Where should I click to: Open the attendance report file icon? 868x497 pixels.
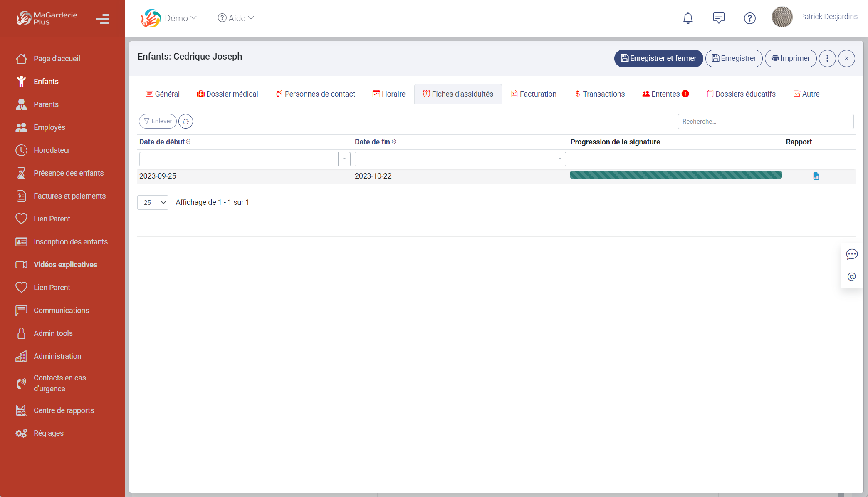[816, 176]
